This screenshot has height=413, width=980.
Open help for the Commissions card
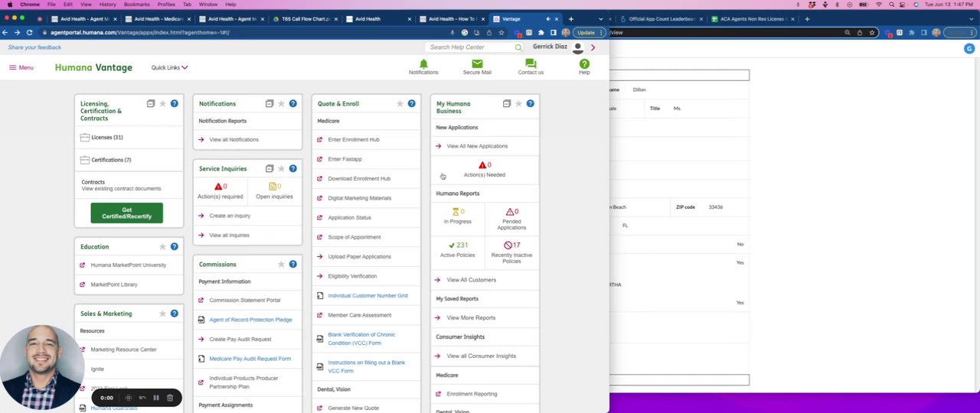point(292,264)
